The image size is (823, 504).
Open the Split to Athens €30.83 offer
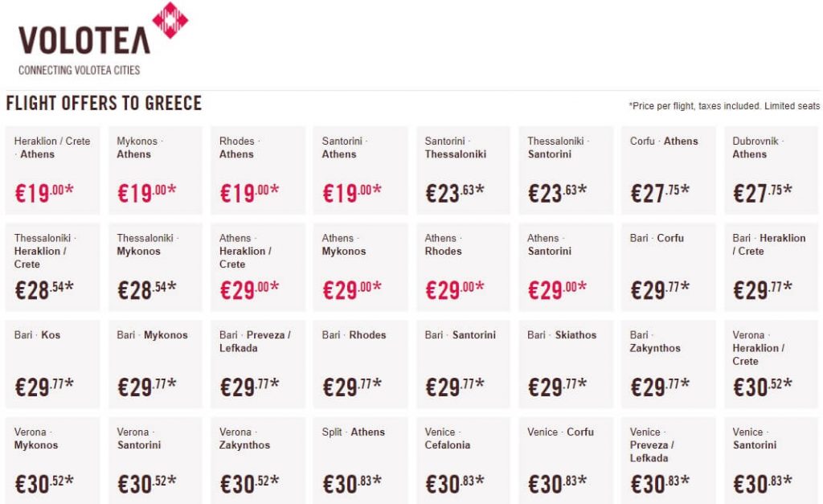pyautogui.click(x=361, y=461)
